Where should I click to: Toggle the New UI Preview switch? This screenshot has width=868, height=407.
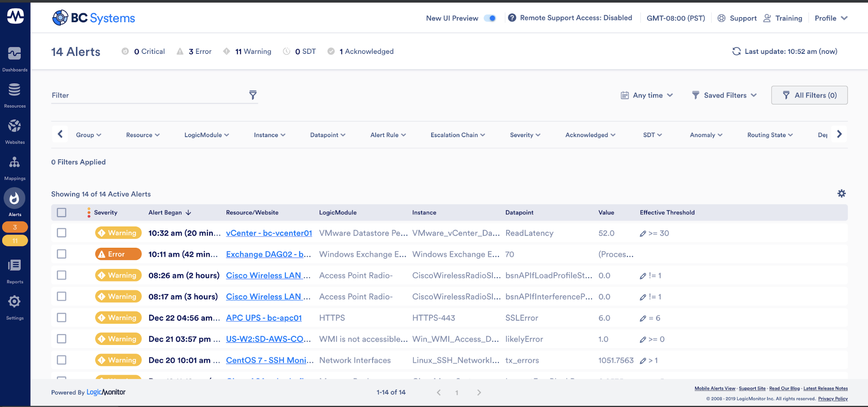click(x=490, y=18)
